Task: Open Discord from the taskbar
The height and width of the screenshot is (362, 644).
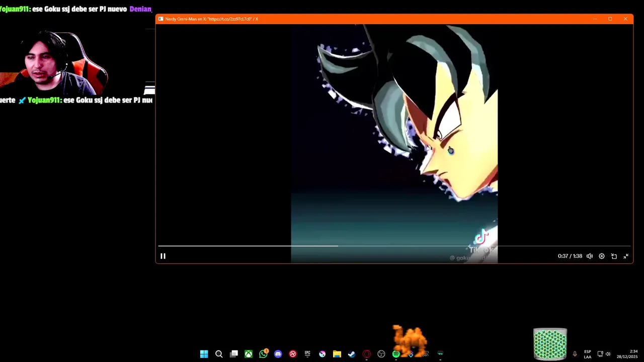Action: [278, 354]
